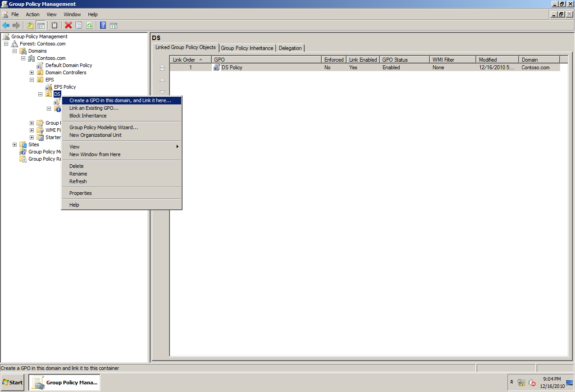The image size is (575, 392).
Task: Click the Forward navigation arrow icon
Action: click(18, 25)
